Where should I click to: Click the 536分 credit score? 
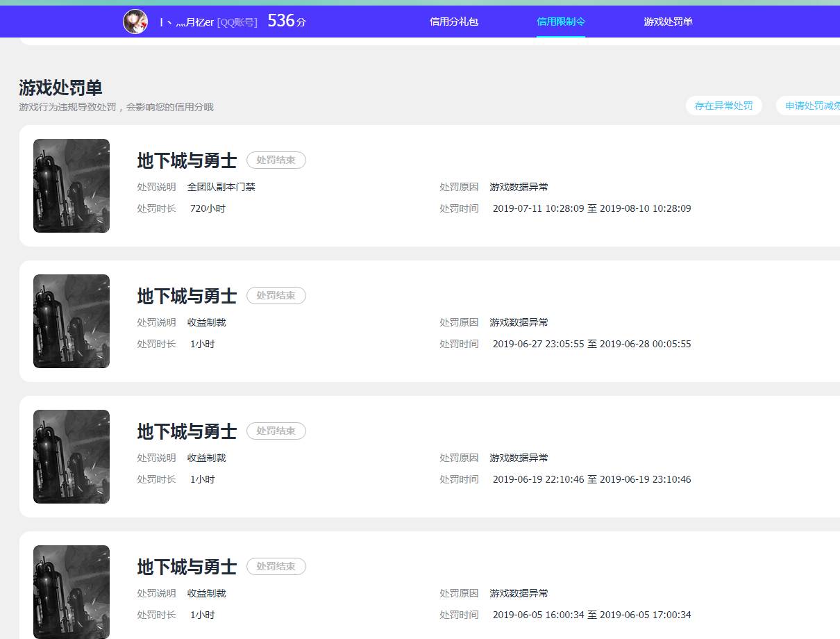pyautogui.click(x=286, y=22)
